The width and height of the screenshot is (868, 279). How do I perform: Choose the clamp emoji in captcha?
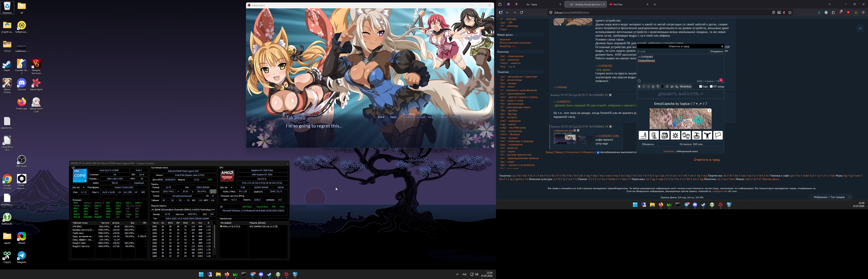point(654,135)
